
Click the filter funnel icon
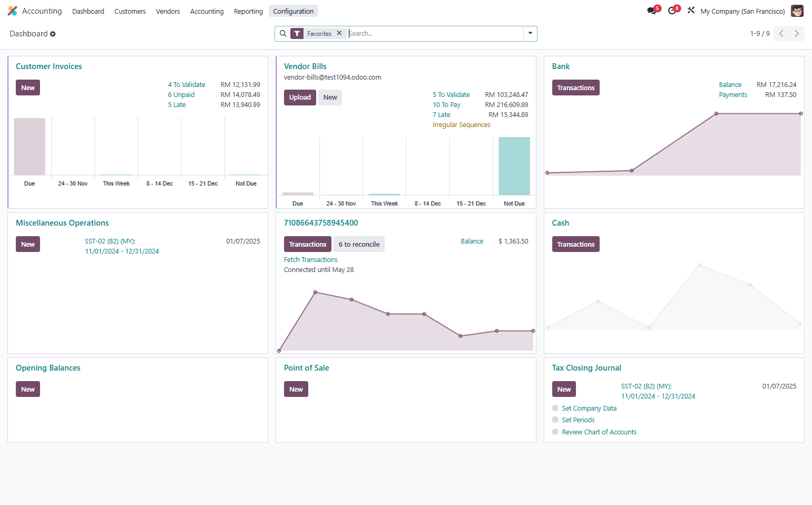(x=297, y=34)
